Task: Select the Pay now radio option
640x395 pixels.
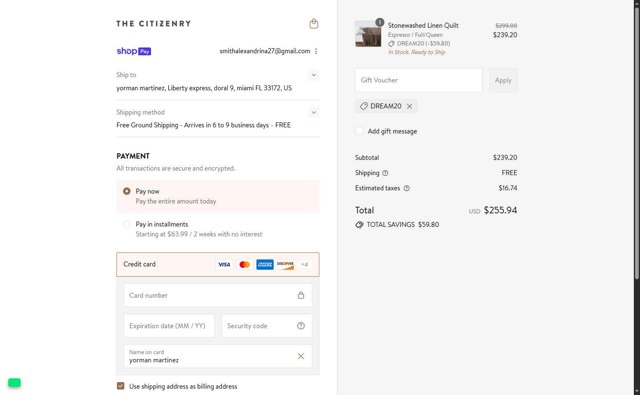Action: [127, 191]
